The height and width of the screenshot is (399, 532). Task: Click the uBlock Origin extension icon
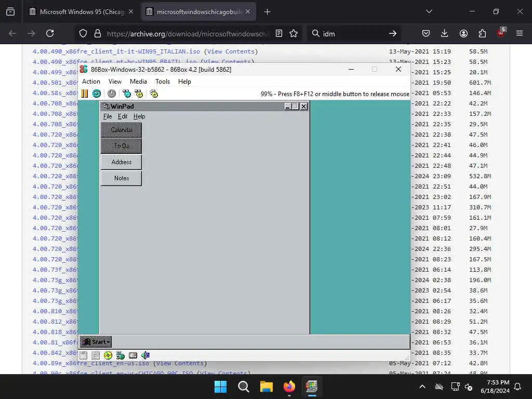(x=501, y=33)
